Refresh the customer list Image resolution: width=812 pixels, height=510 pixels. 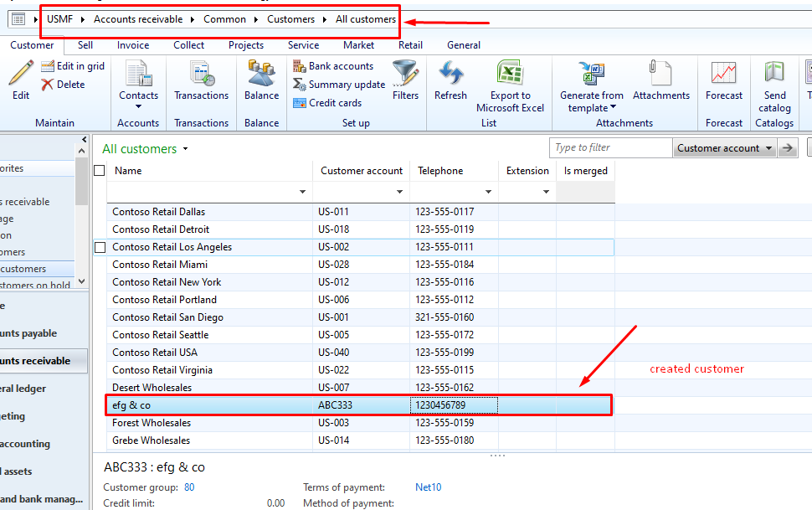pos(450,80)
